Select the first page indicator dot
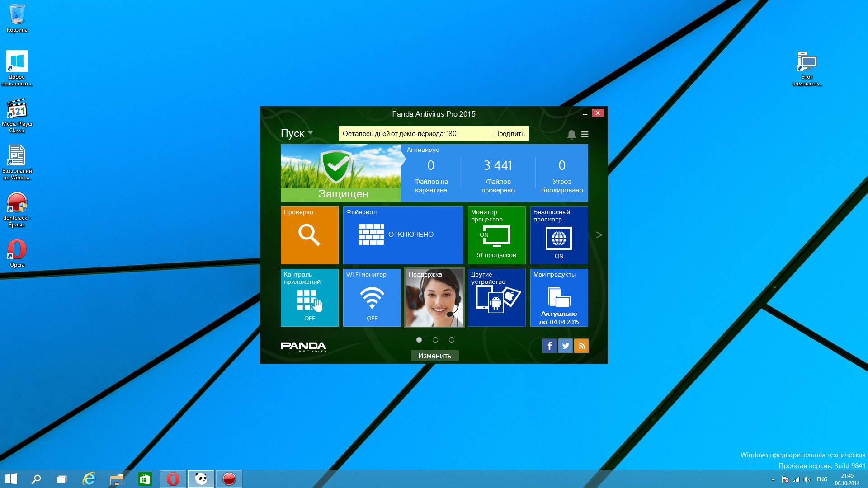868x488 pixels. (x=419, y=340)
